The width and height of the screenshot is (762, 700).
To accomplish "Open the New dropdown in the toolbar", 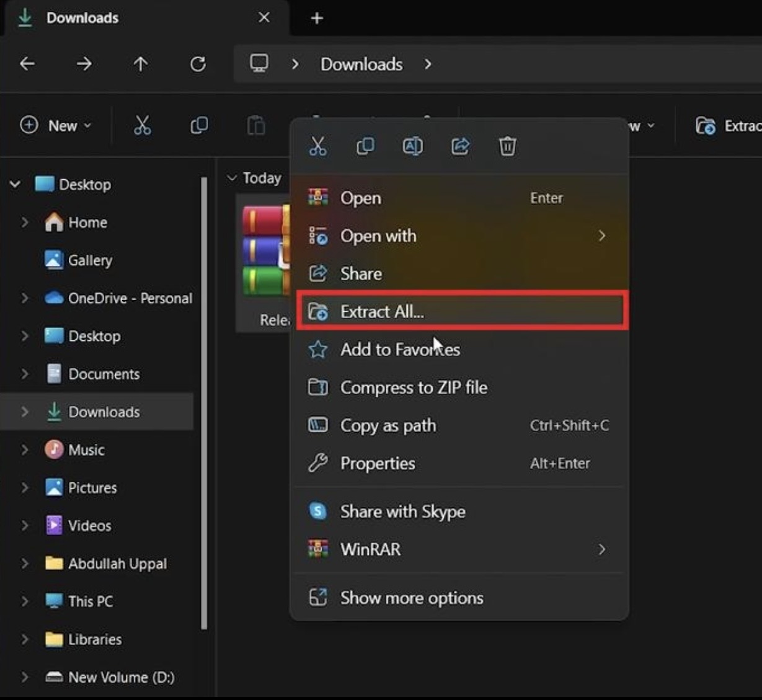I will click(x=56, y=125).
